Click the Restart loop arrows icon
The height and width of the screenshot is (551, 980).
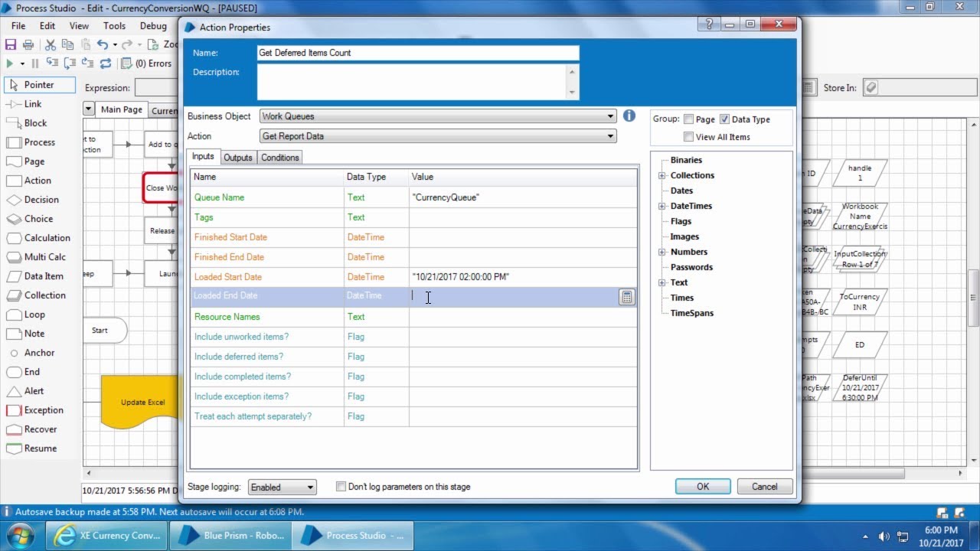coord(105,64)
